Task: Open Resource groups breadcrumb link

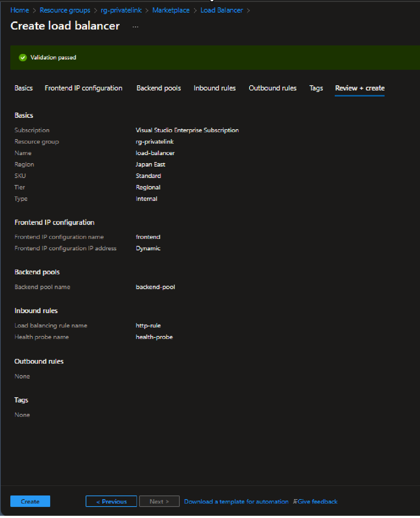Action: tap(65, 10)
